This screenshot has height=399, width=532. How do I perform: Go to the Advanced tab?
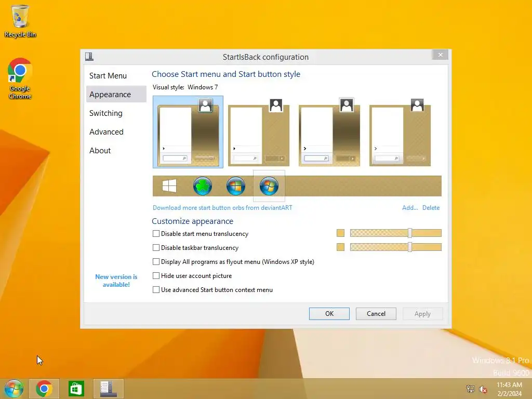coord(116,131)
